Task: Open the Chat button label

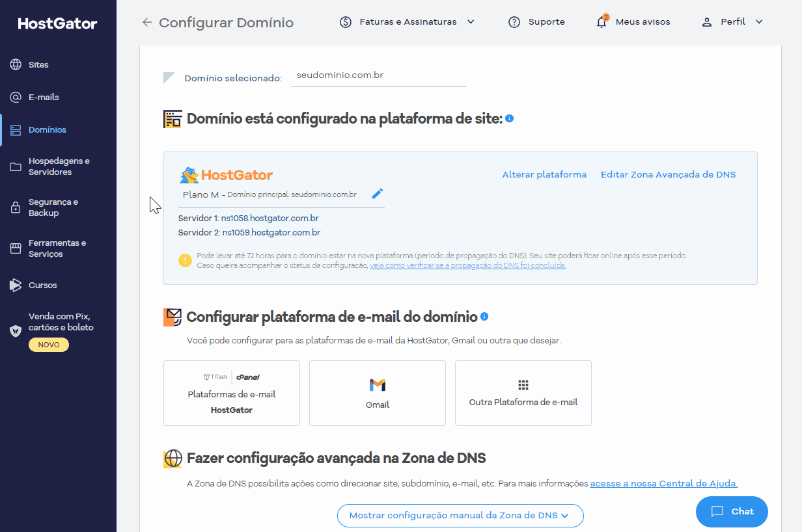Action: tap(742, 511)
